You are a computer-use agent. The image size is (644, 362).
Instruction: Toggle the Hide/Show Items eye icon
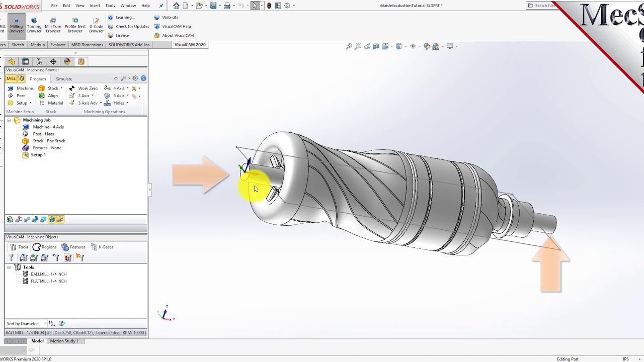point(413,46)
